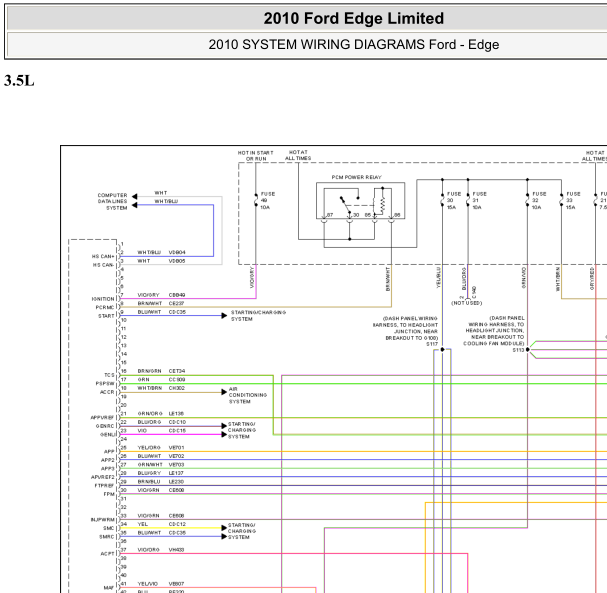Click the PCM power relay coil symbol
Viewport: 607px width, 593px height.
382,205
